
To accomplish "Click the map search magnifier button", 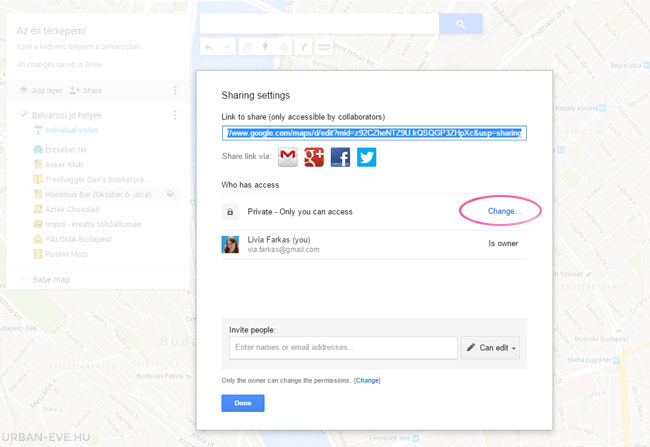I will tap(461, 24).
